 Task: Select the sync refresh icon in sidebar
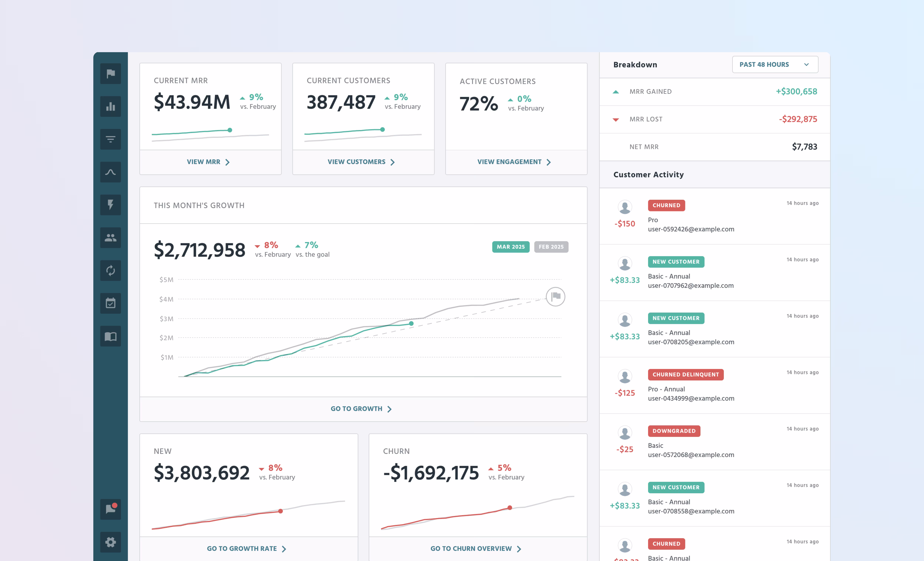(x=110, y=270)
